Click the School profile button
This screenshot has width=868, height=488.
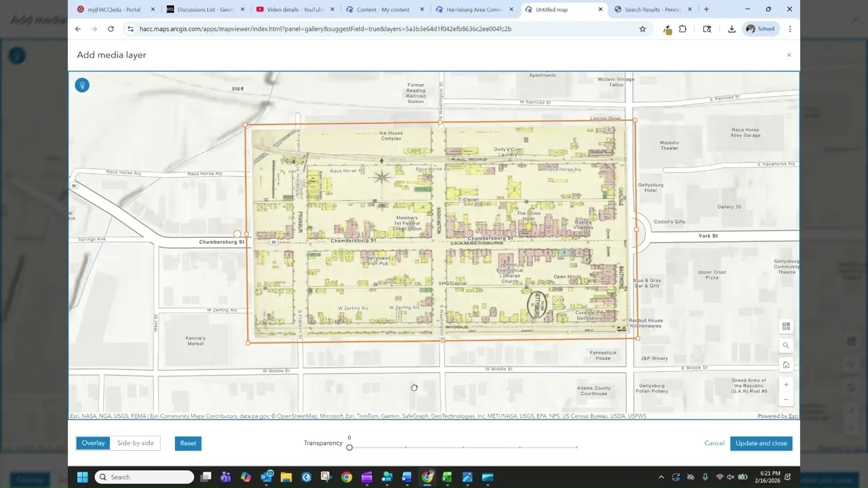[760, 29]
